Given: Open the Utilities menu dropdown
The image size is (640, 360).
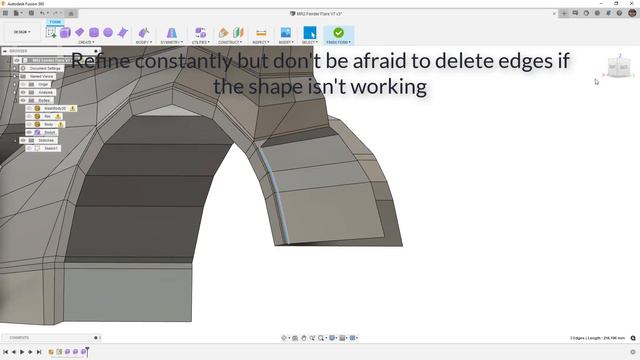Looking at the screenshot, I should pyautogui.click(x=200, y=42).
